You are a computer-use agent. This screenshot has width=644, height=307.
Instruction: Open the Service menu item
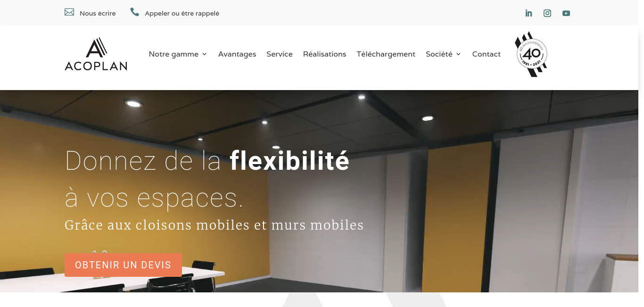[x=280, y=54]
